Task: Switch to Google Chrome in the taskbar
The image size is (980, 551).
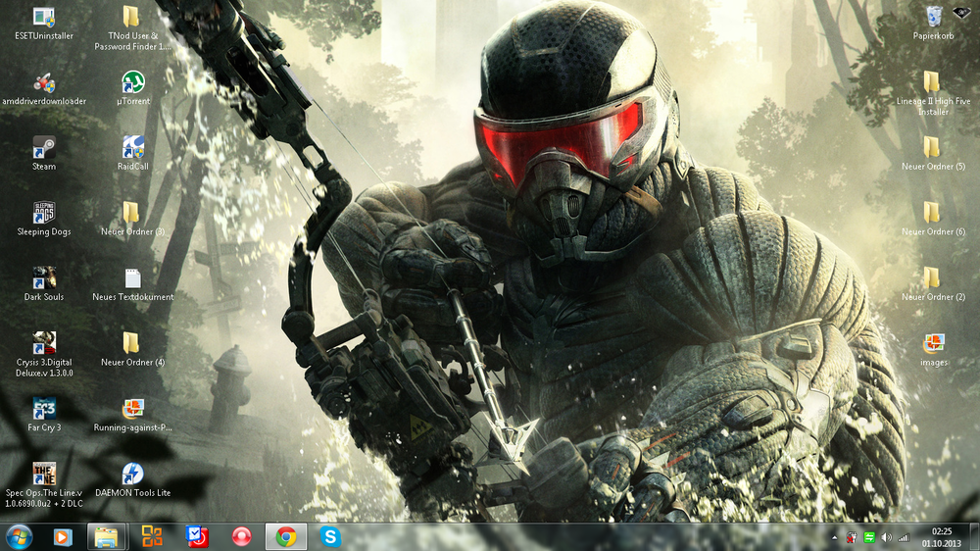Action: click(x=285, y=536)
